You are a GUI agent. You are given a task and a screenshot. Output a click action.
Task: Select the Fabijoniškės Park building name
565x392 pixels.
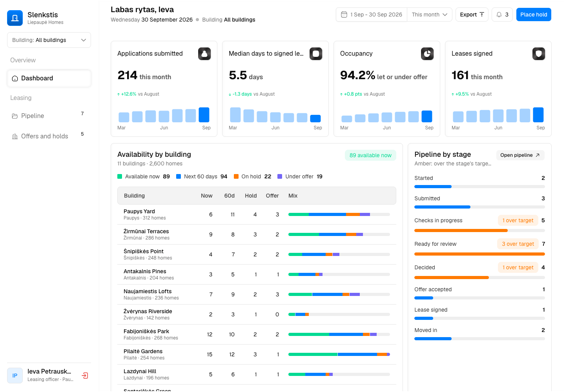[146, 331]
